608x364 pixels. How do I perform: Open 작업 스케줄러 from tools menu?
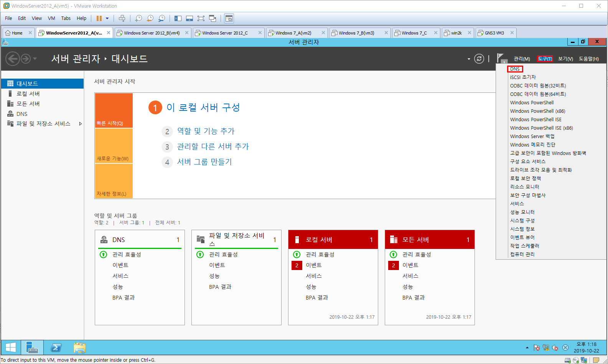coord(524,246)
